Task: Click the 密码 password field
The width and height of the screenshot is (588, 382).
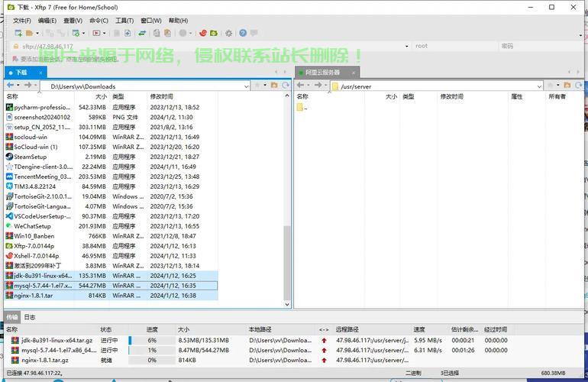Action: pos(540,46)
